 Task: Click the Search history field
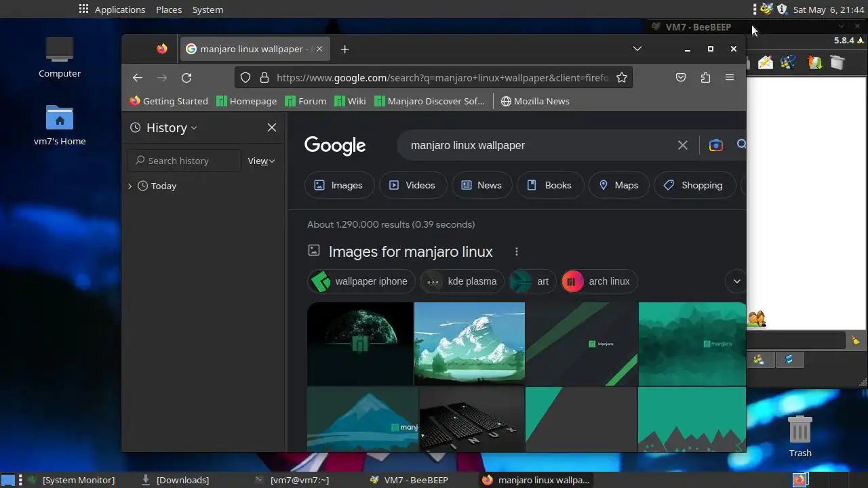[x=184, y=161]
